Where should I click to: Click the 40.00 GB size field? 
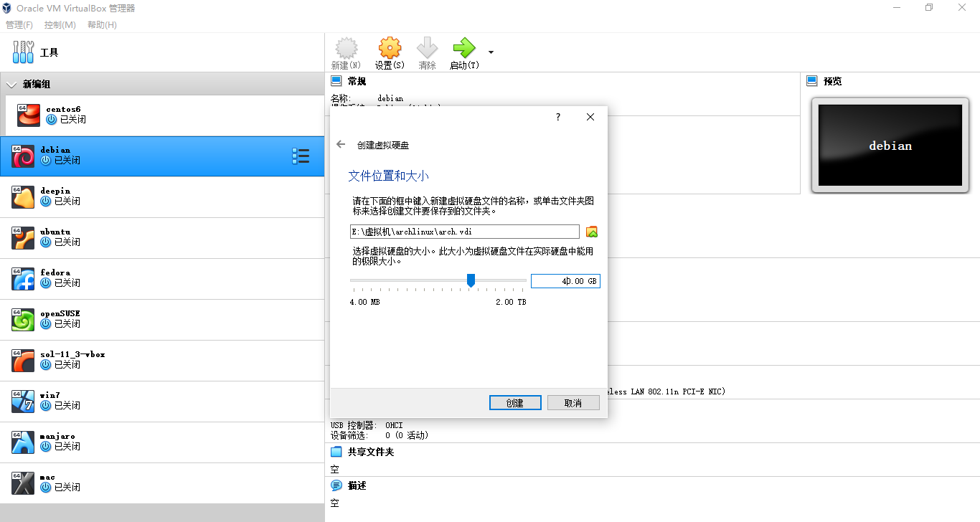point(565,281)
